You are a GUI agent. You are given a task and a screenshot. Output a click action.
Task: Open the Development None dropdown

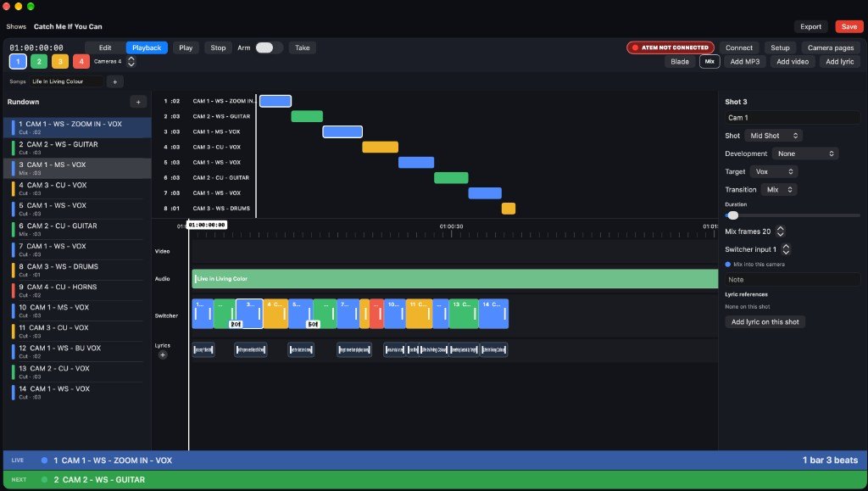coord(805,153)
